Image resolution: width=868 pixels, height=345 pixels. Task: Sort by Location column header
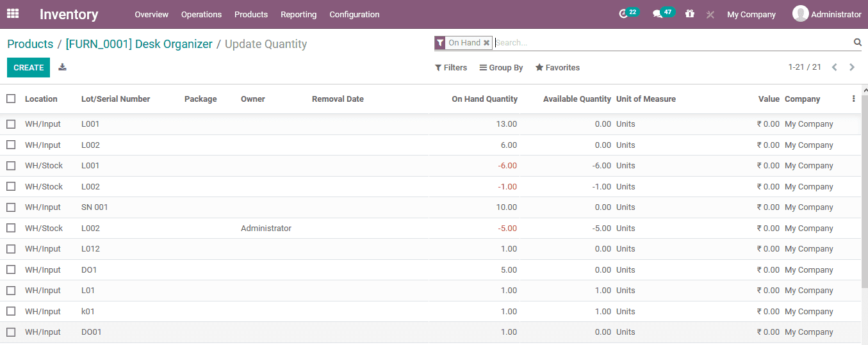41,99
